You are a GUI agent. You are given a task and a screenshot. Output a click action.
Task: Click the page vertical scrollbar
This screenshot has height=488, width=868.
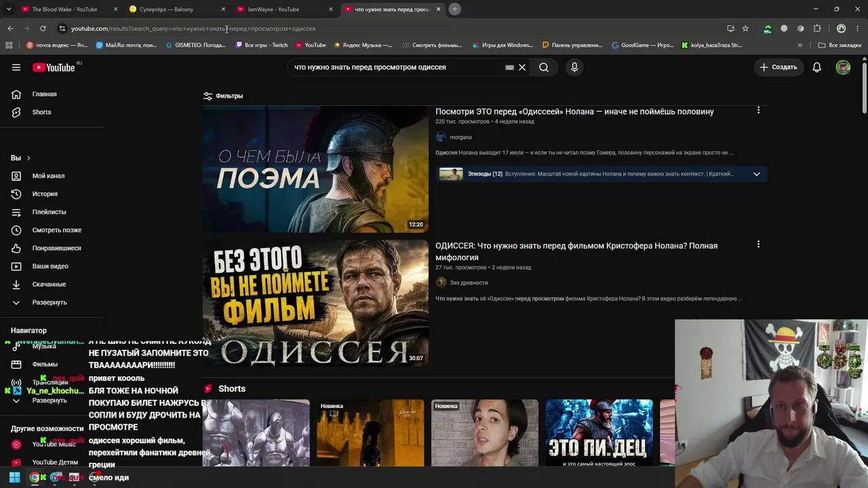point(865,88)
